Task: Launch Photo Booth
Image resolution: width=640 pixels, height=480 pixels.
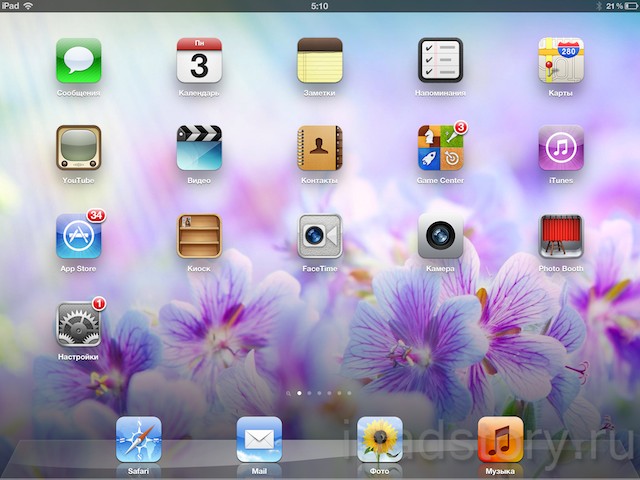Action: click(x=561, y=236)
